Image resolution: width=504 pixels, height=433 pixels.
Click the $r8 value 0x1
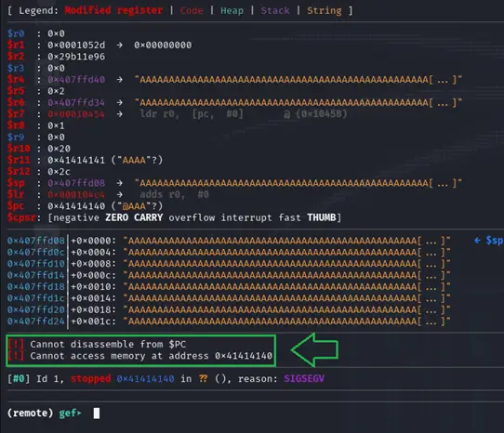[56, 125]
